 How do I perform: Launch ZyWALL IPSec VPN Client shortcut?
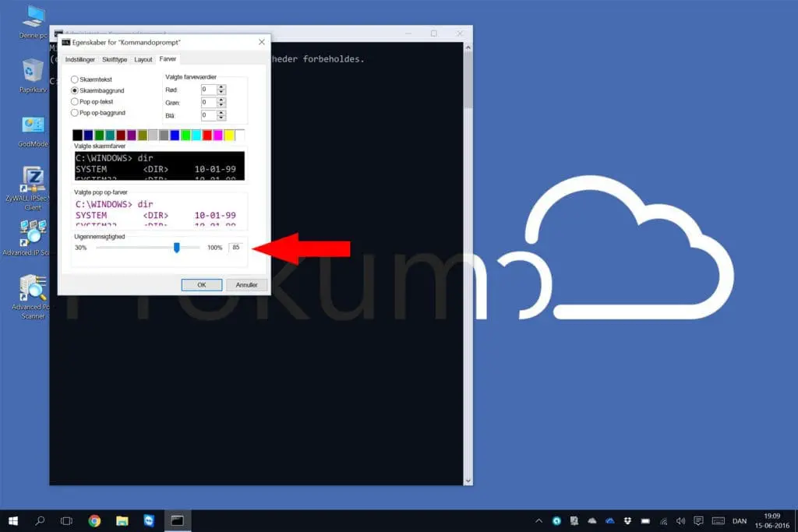point(33,181)
